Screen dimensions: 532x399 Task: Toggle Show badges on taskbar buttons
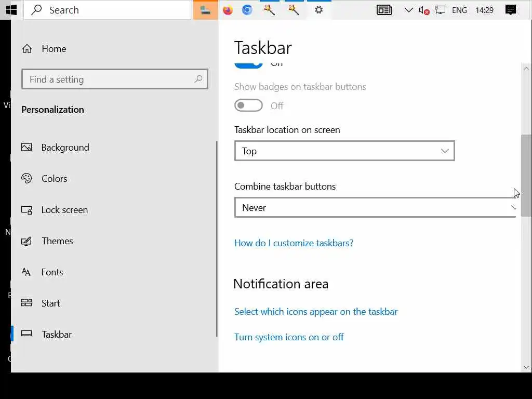tap(248, 105)
